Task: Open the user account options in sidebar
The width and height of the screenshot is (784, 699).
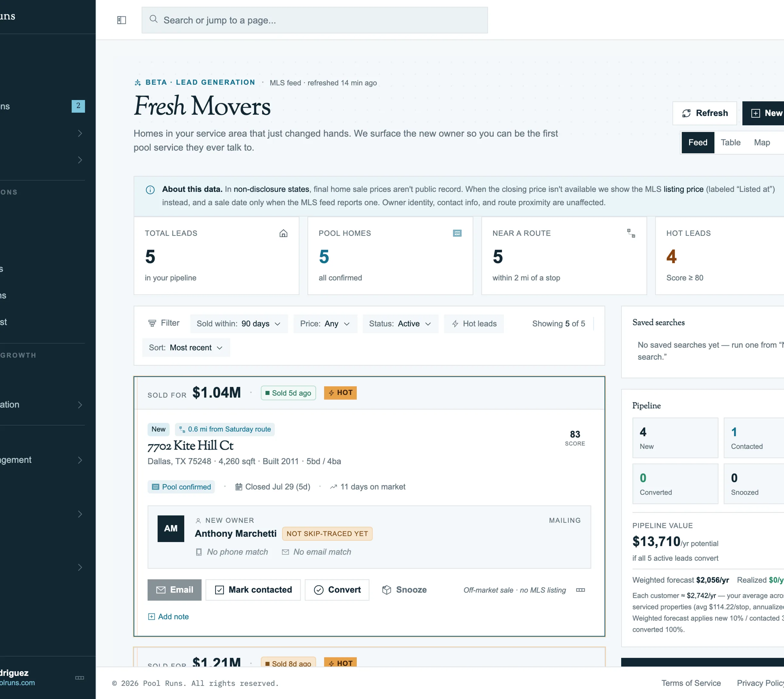Action: point(79,678)
